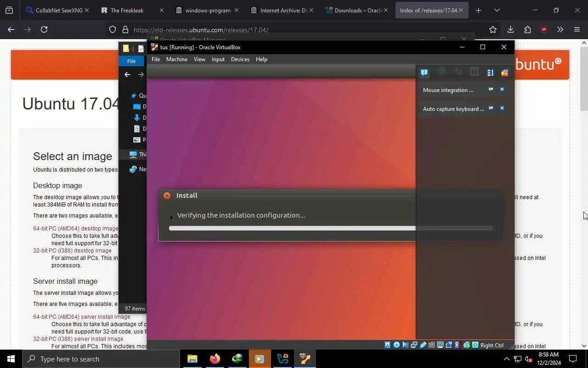Open 32-bit PC (i386) desktop image link
This screenshot has height=368, width=588.
pyautogui.click(x=72, y=250)
